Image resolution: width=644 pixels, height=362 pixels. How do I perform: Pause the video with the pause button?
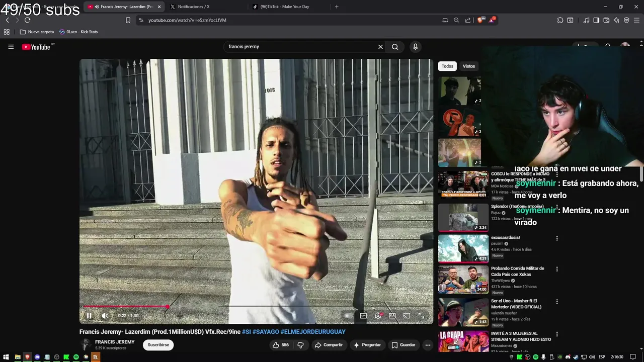pos(89,316)
